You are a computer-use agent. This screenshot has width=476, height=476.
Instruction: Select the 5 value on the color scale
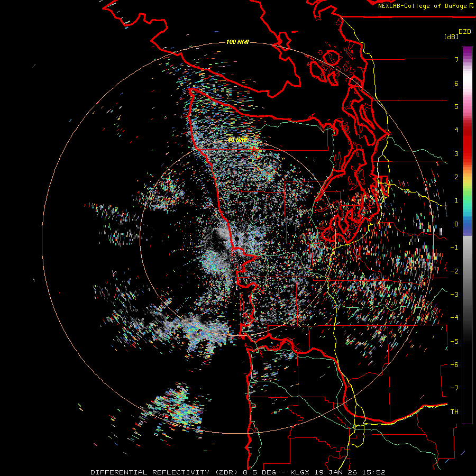click(456, 106)
